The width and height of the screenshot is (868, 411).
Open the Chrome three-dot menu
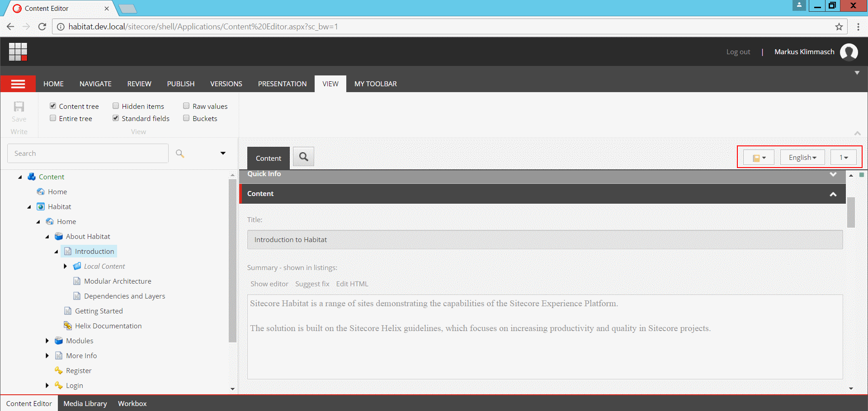click(x=858, y=27)
